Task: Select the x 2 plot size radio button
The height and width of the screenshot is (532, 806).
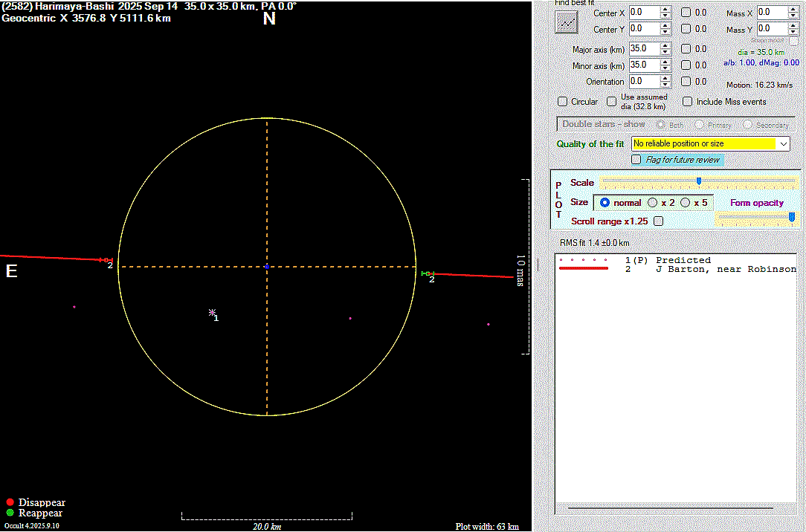Action: [x=653, y=202]
